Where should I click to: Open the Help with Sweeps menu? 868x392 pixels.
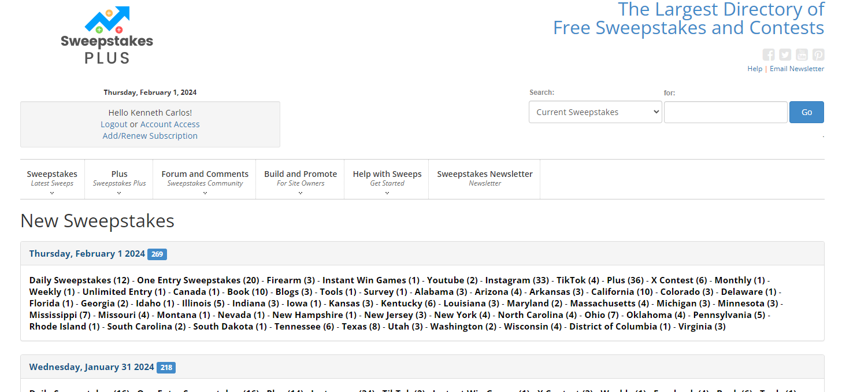click(387, 179)
